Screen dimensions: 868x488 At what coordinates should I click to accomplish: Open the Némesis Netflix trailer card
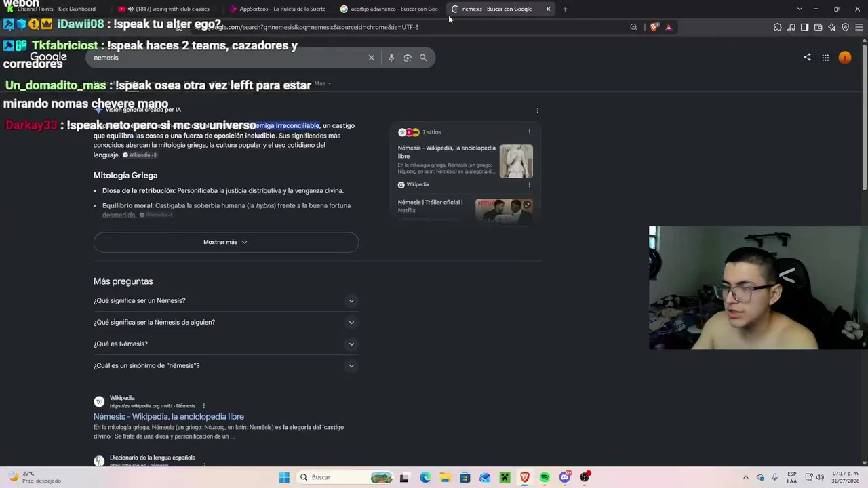tap(431, 206)
